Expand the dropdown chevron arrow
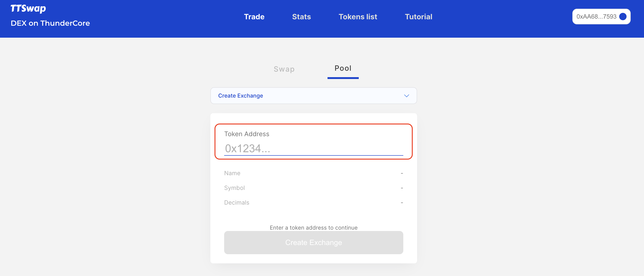The width and height of the screenshot is (644, 276). click(x=407, y=96)
